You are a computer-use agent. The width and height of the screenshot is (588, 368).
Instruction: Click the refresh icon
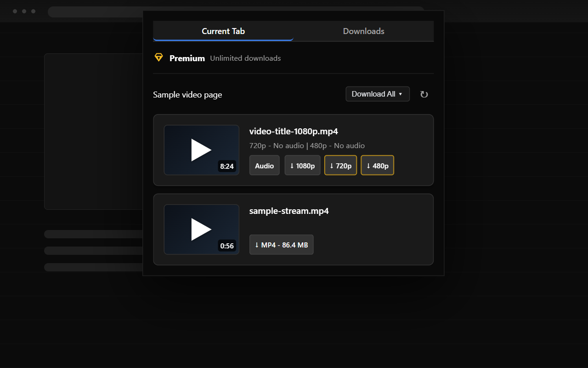tap(424, 94)
